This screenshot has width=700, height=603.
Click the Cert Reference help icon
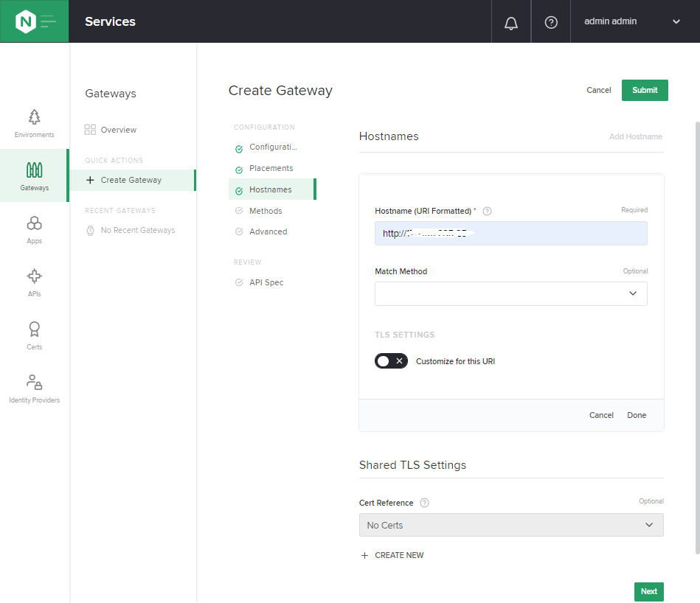pos(425,503)
